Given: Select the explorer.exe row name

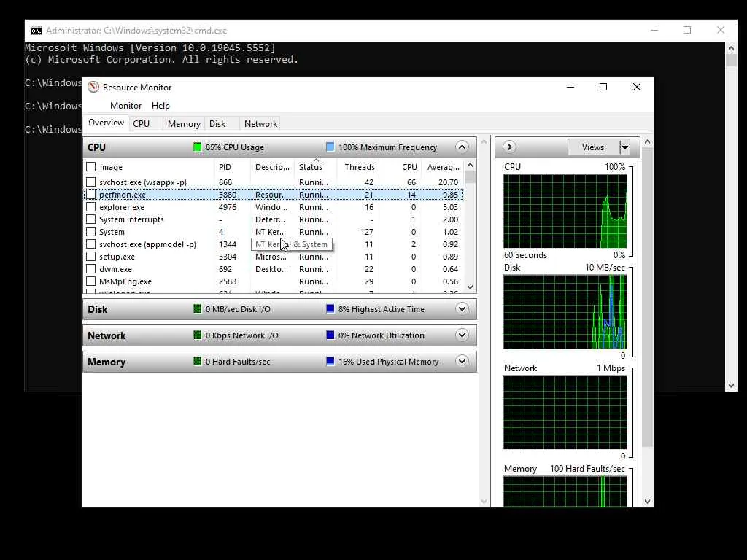Looking at the screenshot, I should (122, 207).
